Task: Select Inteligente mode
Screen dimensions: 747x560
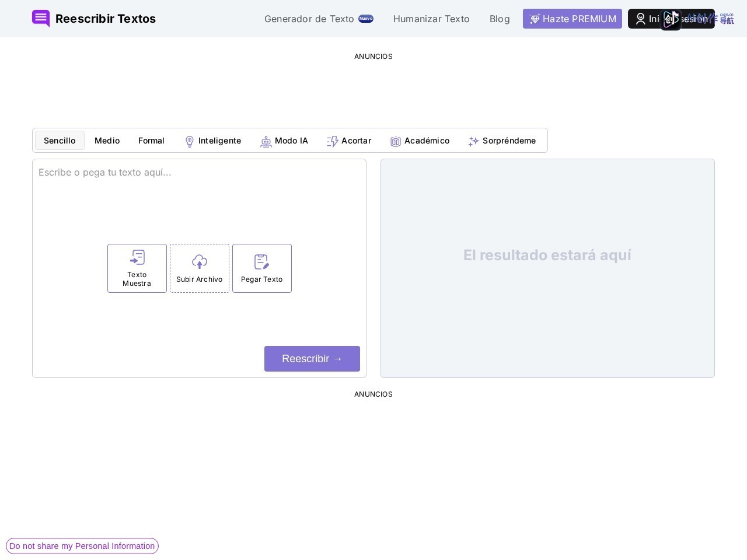Action: click(212, 141)
